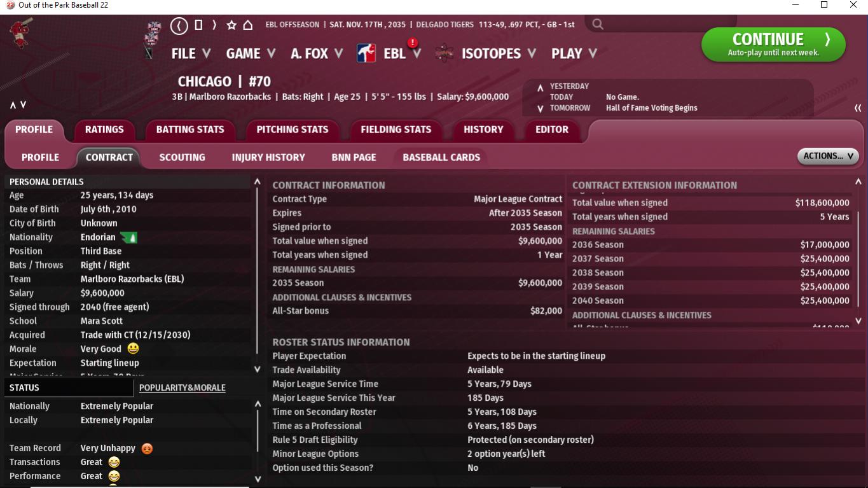Click the star bookmark icon

tap(231, 25)
